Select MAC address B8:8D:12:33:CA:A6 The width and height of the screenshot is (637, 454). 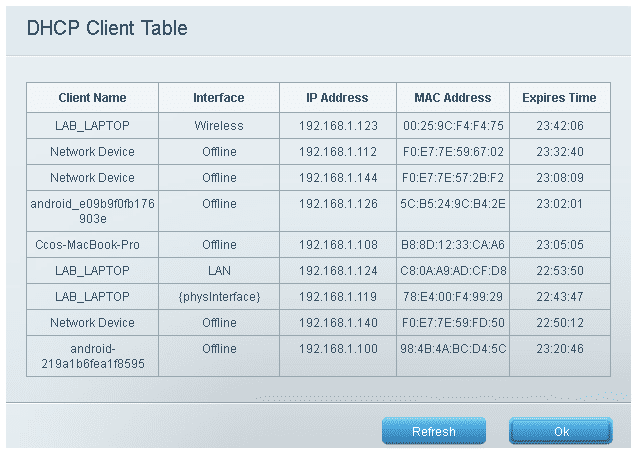tap(453, 244)
